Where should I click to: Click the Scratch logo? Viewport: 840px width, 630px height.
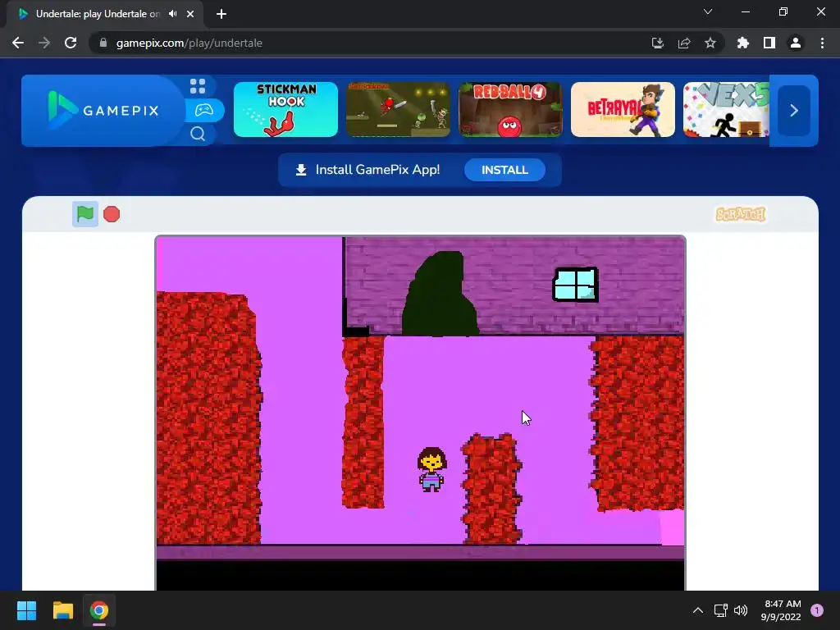pyautogui.click(x=741, y=214)
